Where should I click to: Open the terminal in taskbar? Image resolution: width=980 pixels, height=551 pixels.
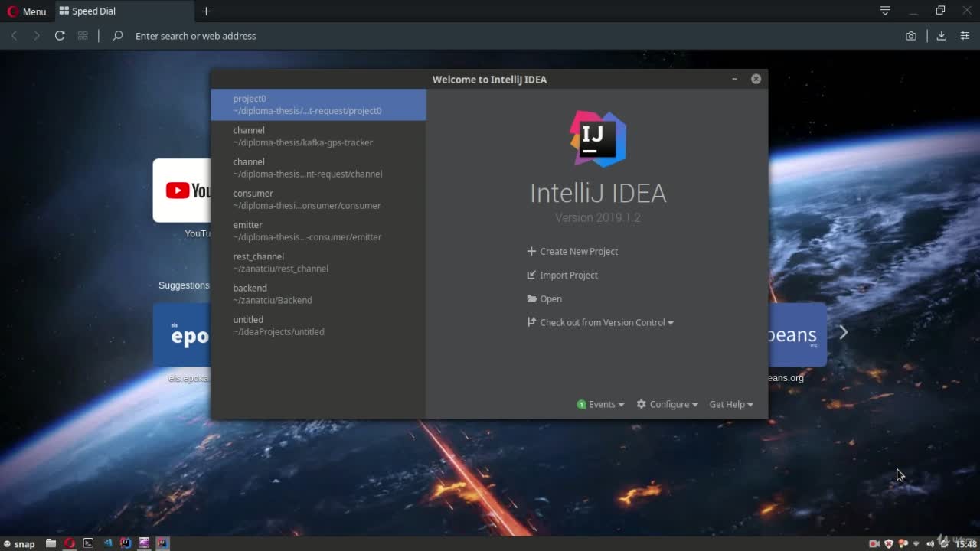click(x=88, y=543)
